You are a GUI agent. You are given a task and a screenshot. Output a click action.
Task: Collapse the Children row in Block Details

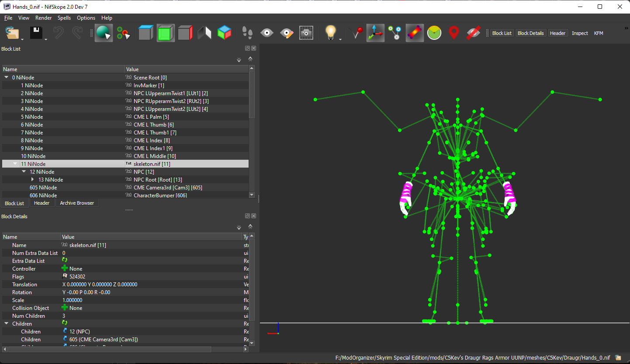pos(7,323)
